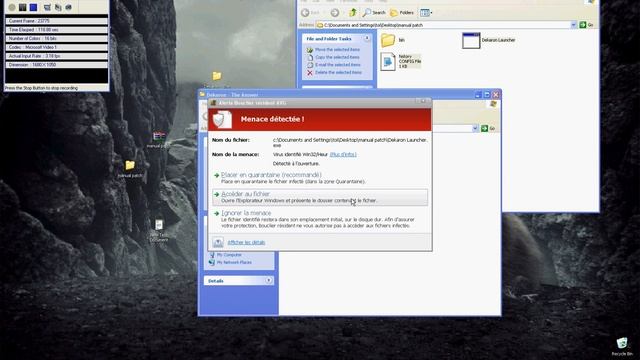
Task: Select the 'Time Elapsed' readout in recorder
Action: (x=56, y=30)
